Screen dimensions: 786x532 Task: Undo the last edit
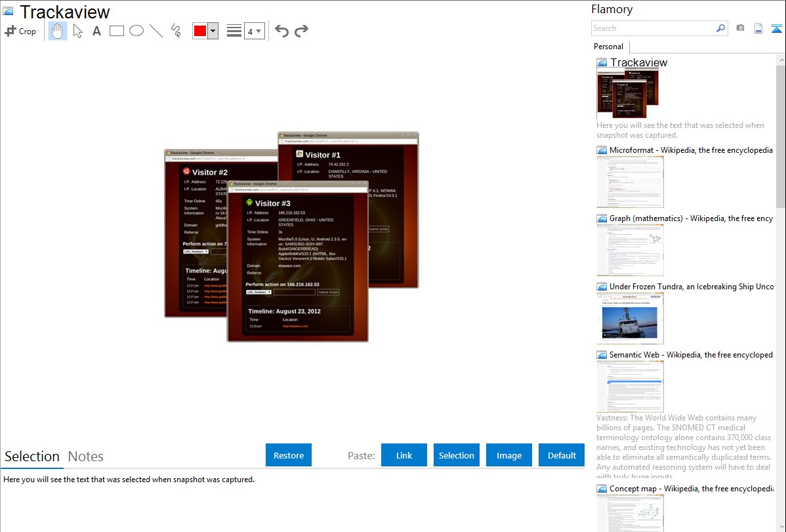[281, 31]
